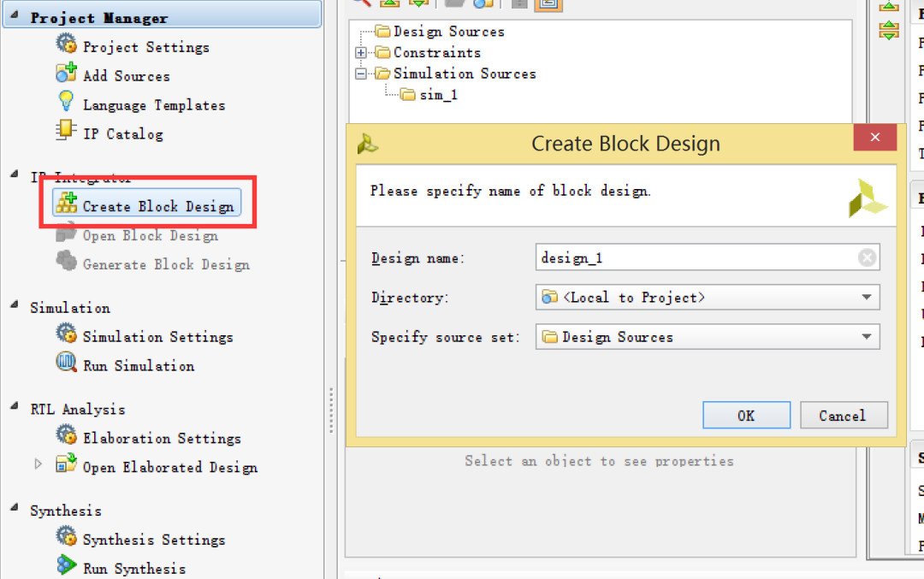This screenshot has height=579, width=924.
Task: Expand the Constraints tree node
Action: [x=361, y=52]
